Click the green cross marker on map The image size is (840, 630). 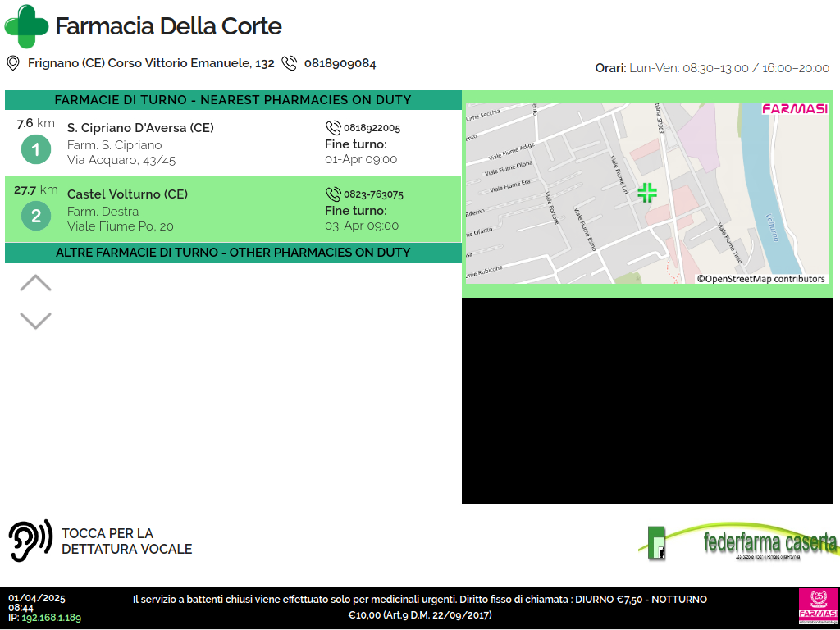(x=647, y=193)
